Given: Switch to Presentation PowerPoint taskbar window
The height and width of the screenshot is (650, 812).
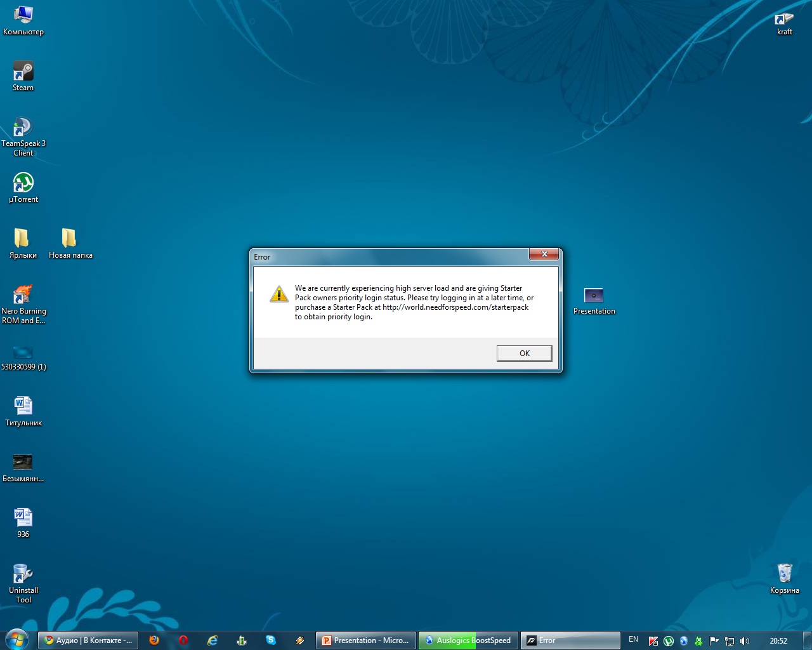Looking at the screenshot, I should 366,640.
